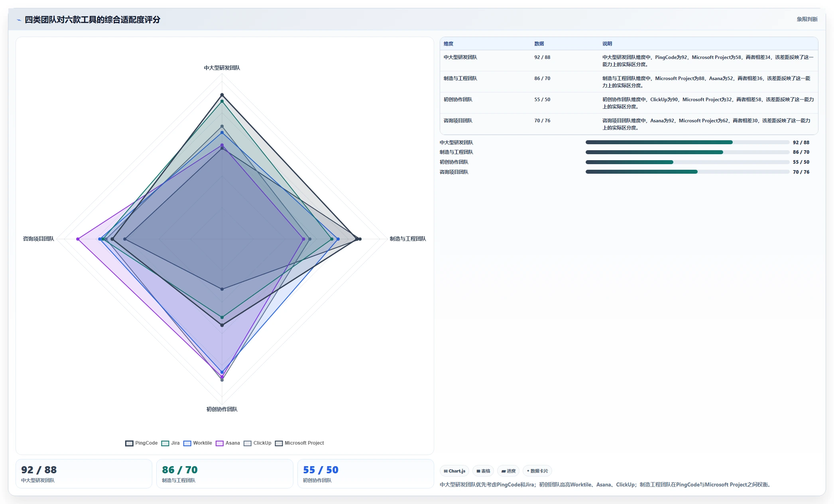Viewport: 834px width, 504px height.
Task: Select the 中大型研发团队 table row name
Action: point(460,57)
